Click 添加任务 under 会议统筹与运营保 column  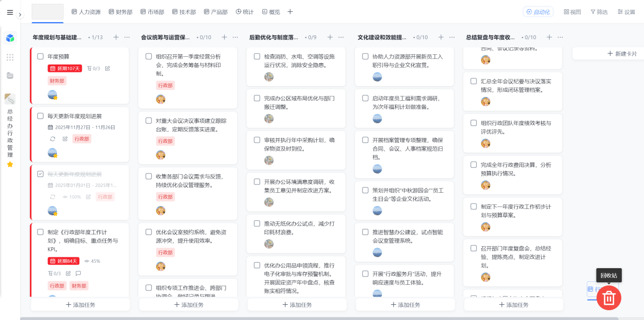point(189,305)
